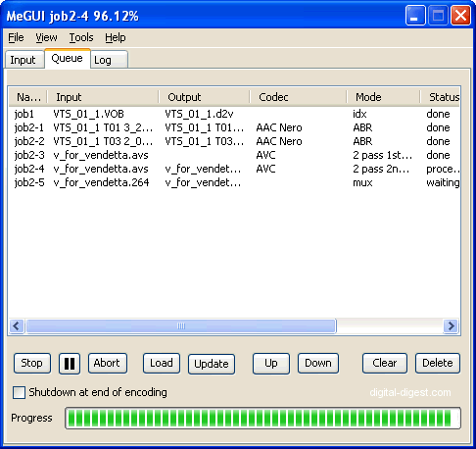Screen dimensions: 476x449
Task: Select job2-4 row in queue
Action: 234,169
